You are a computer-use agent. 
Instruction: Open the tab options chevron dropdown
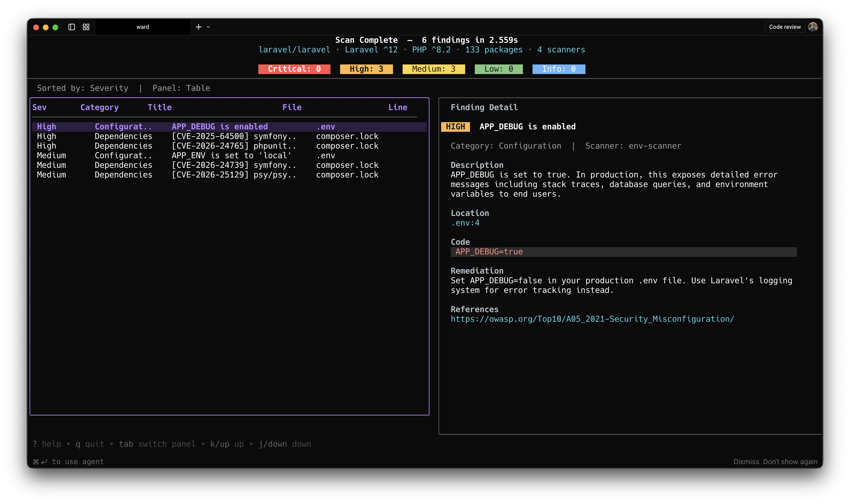point(208,27)
